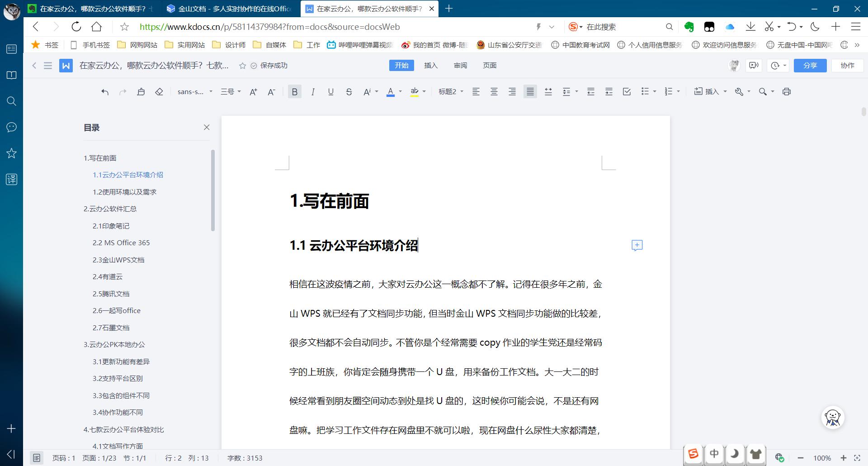The height and width of the screenshot is (466, 868).
Task: Switch to the 插入 ribbon tab
Action: click(431, 65)
